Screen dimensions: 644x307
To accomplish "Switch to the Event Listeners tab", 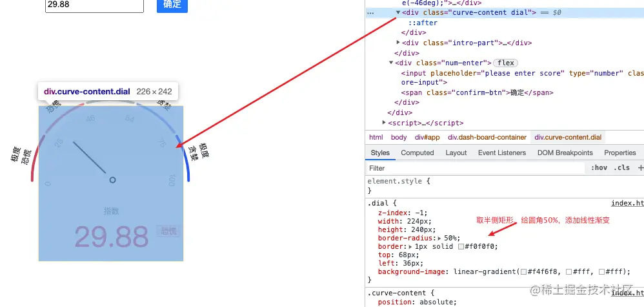I will coord(502,153).
